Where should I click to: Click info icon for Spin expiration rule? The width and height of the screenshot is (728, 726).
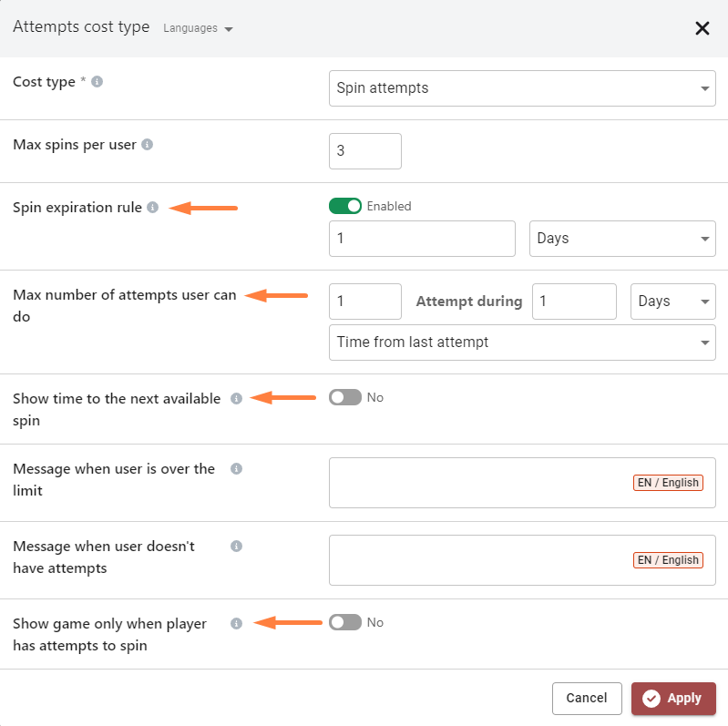(153, 208)
